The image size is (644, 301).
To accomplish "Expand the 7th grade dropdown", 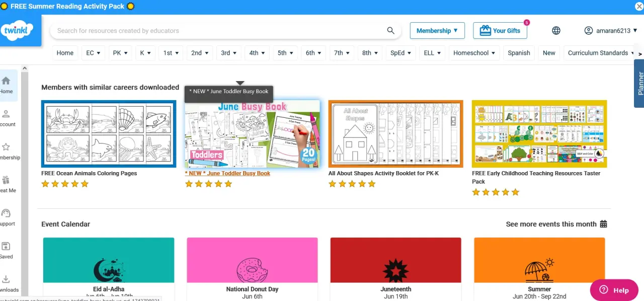I will 342,53.
